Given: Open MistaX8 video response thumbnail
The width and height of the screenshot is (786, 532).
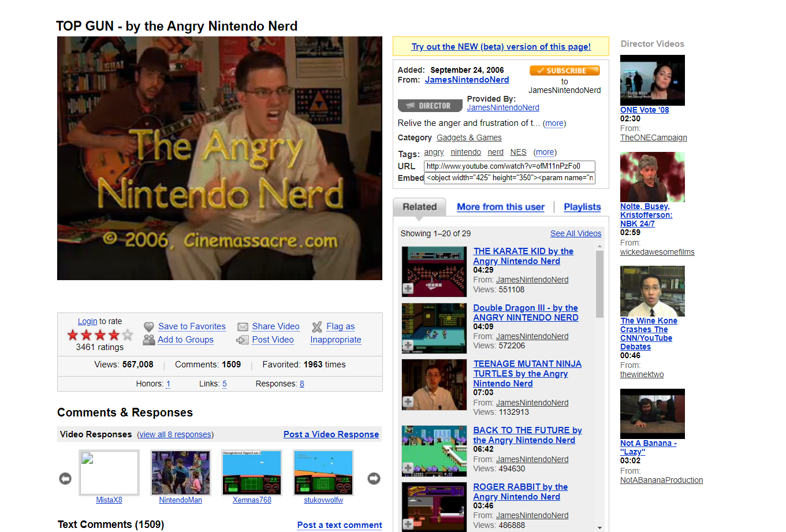Looking at the screenshot, I should pyautogui.click(x=109, y=473).
